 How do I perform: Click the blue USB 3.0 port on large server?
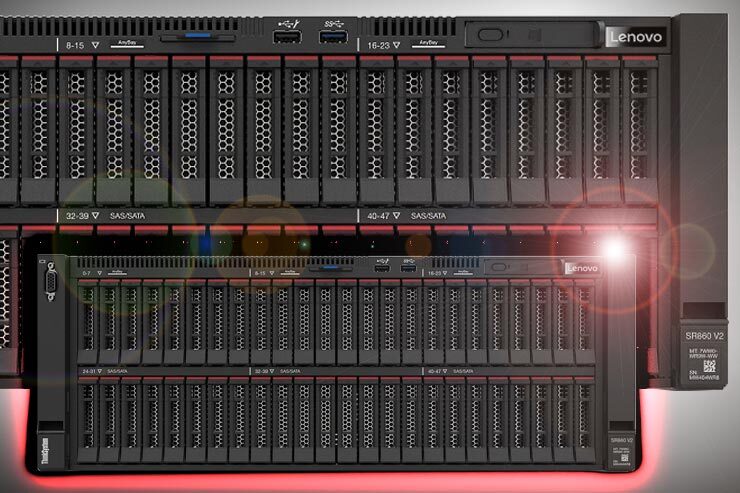[x=332, y=37]
